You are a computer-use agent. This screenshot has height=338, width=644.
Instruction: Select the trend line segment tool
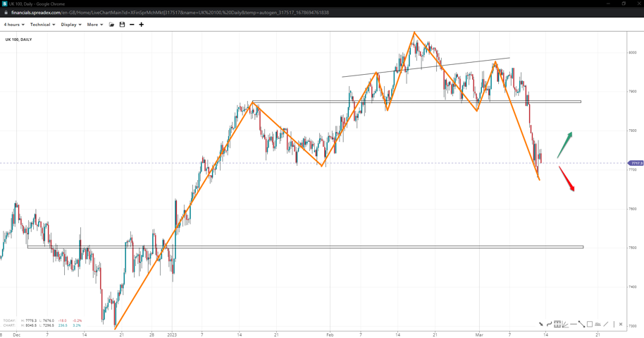pos(581,325)
